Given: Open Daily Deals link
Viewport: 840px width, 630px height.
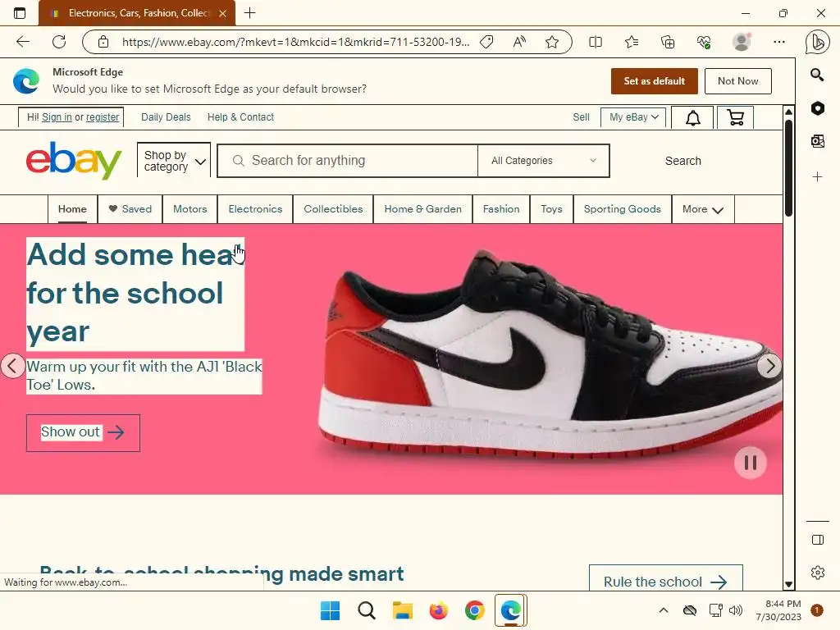Looking at the screenshot, I should coord(166,117).
